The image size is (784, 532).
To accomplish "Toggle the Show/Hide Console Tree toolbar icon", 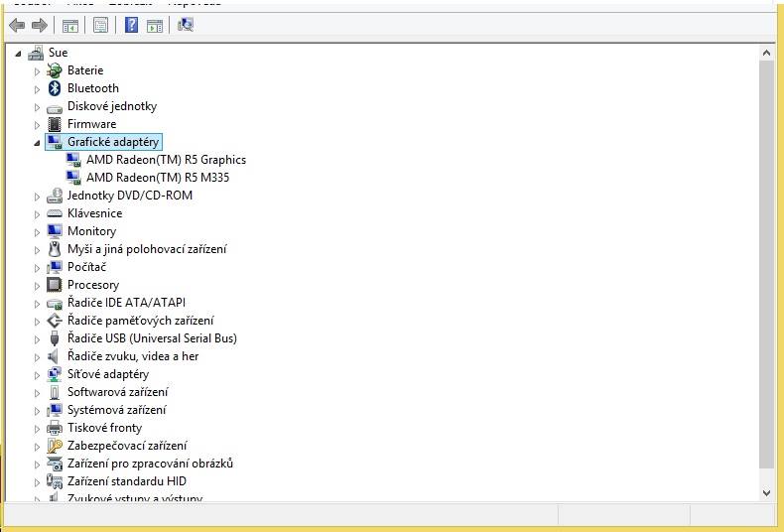I will point(70,26).
